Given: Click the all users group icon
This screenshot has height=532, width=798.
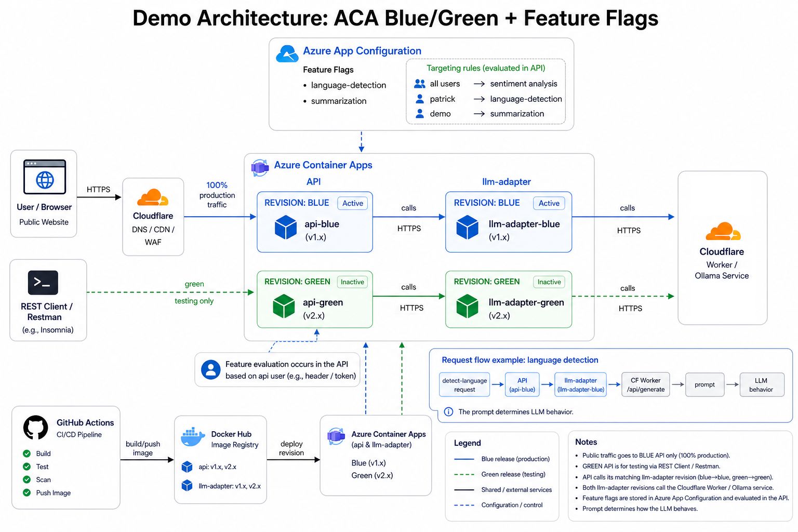Looking at the screenshot, I should [x=420, y=84].
